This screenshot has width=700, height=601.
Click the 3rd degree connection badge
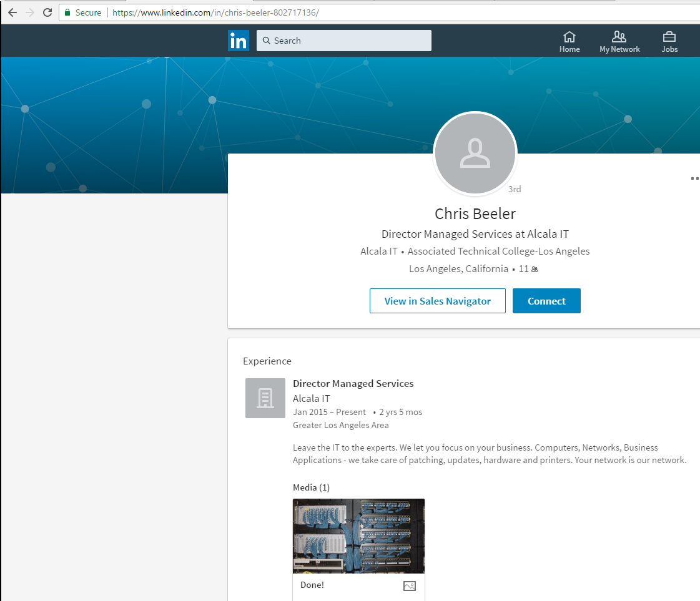pos(515,189)
